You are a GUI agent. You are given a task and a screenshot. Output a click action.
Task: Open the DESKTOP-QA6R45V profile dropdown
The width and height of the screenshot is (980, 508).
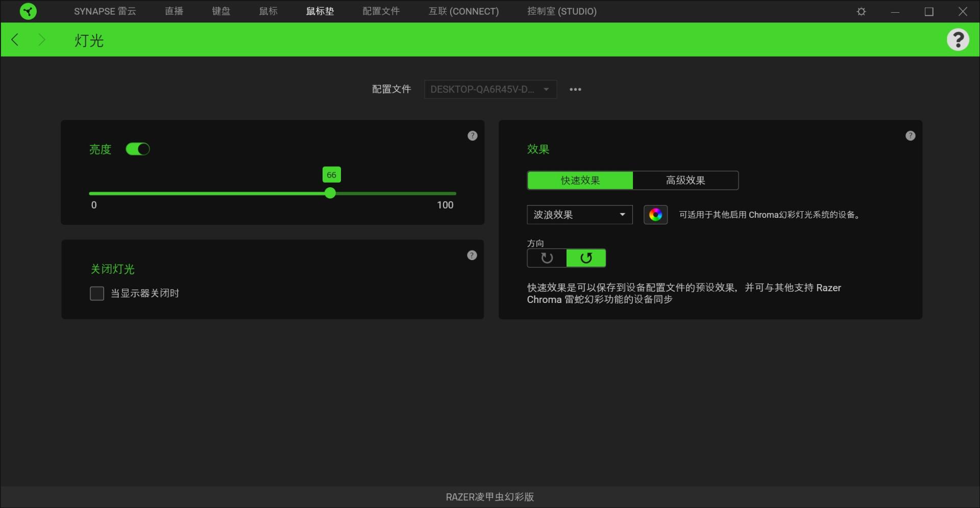489,89
